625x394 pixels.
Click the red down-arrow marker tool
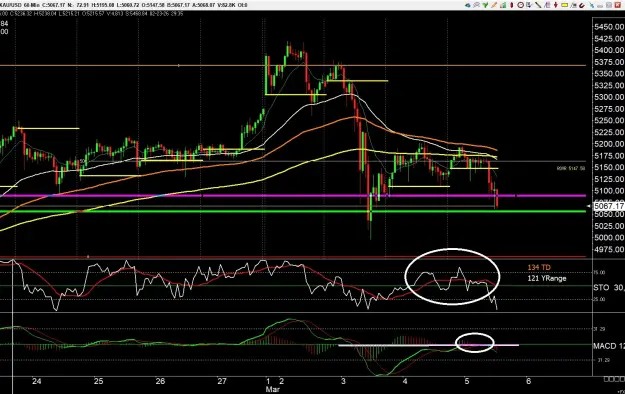pyautogui.click(x=556, y=5)
